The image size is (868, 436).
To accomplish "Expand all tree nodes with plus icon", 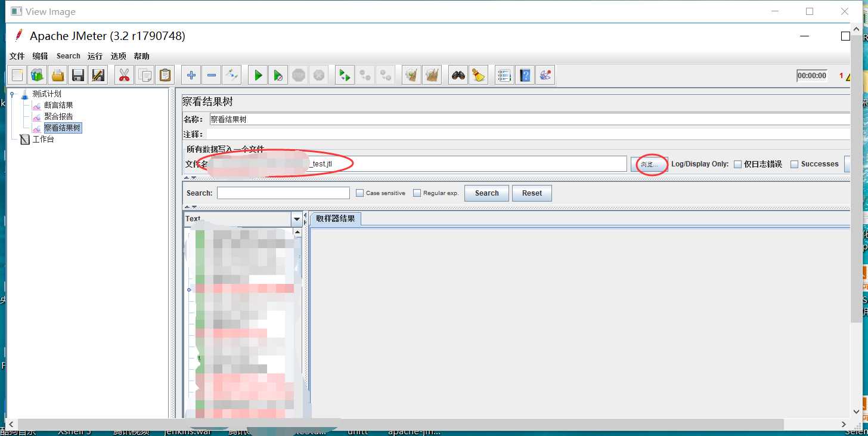I will click(x=191, y=75).
